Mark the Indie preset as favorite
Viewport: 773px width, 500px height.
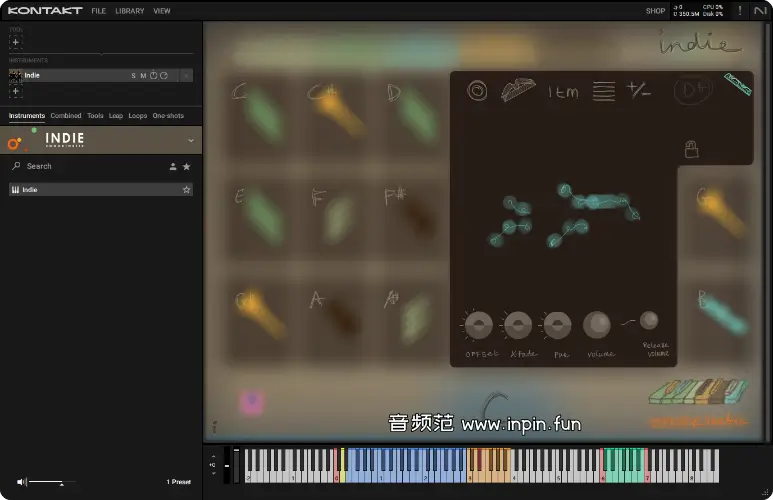click(x=186, y=190)
